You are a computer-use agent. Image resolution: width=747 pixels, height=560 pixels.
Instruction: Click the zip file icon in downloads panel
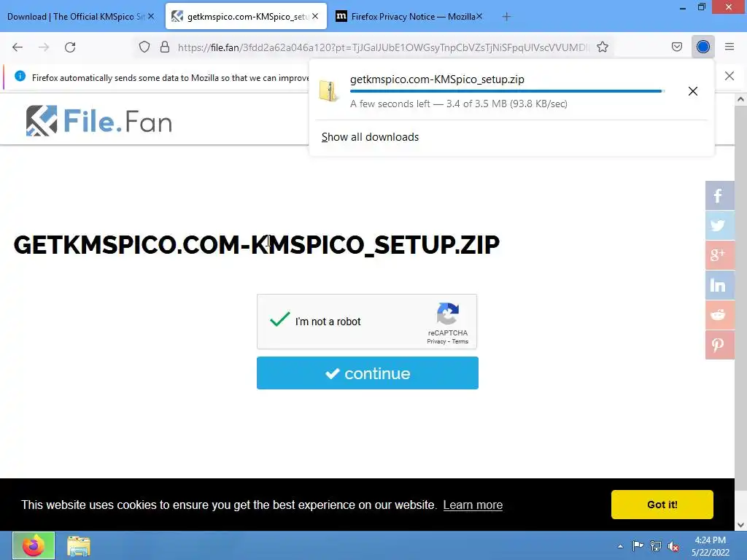coord(329,91)
